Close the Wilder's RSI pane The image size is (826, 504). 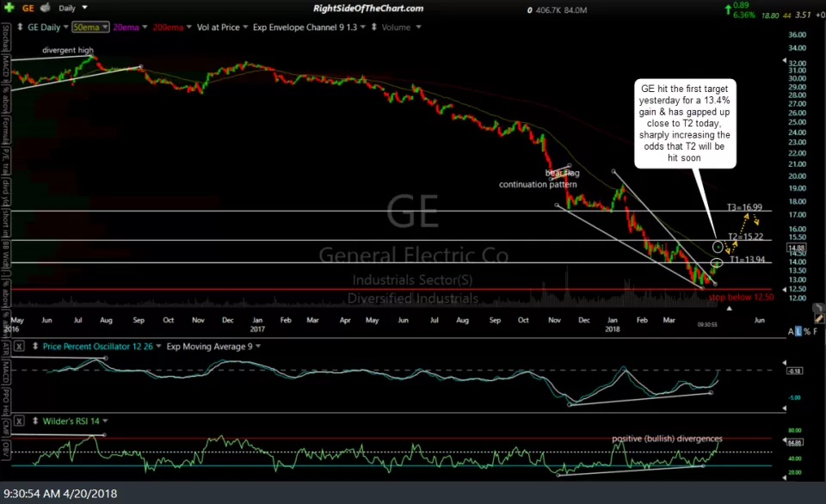[x=19, y=421]
